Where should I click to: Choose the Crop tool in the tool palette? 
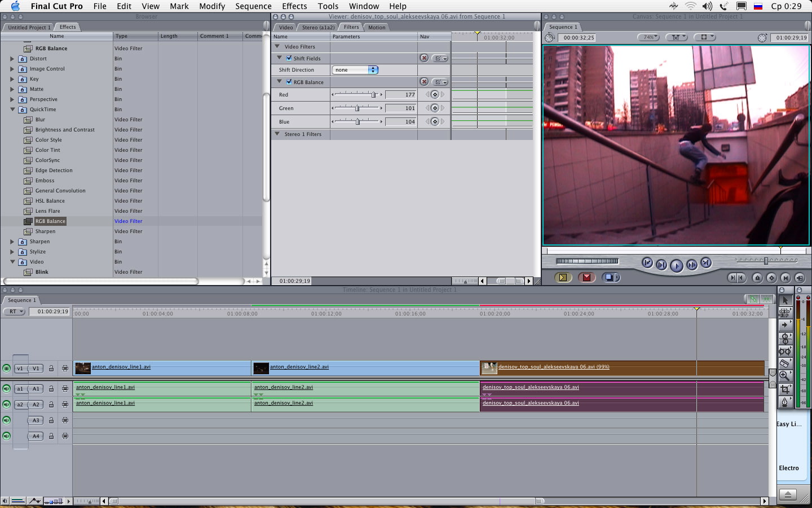(784, 389)
